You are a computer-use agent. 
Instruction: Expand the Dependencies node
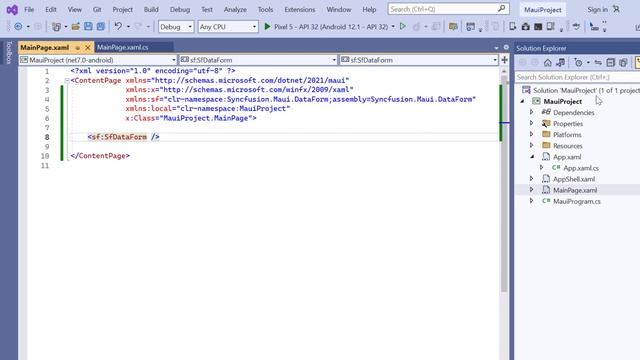tap(531, 112)
